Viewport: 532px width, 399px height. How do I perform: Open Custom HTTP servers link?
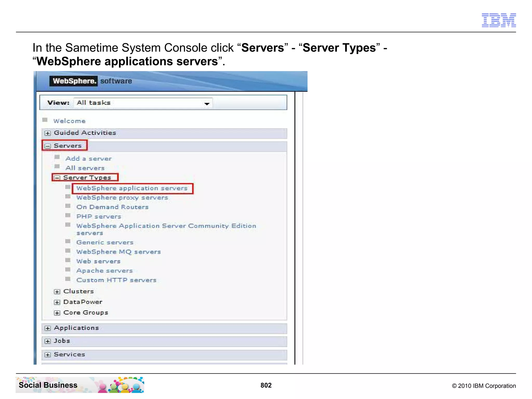click(x=116, y=280)
